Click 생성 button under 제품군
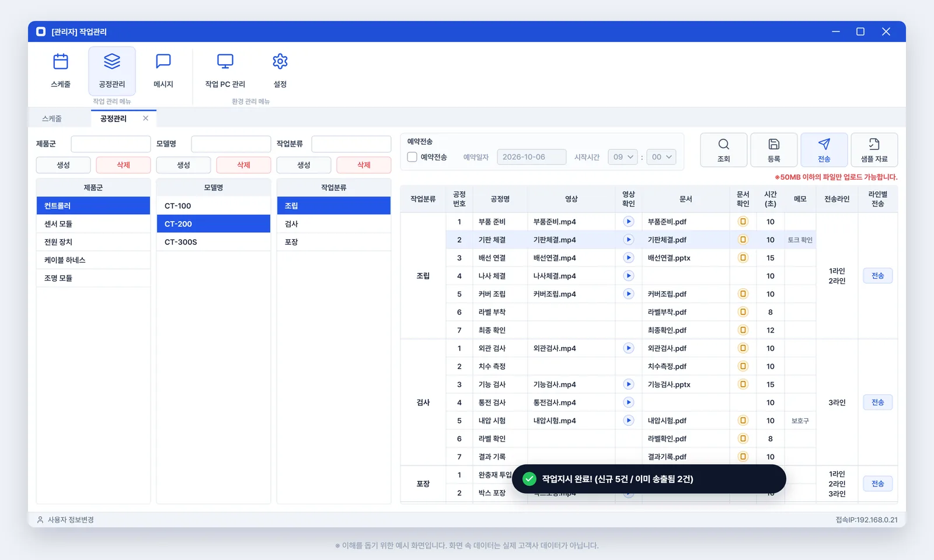Image resolution: width=934 pixels, height=560 pixels. coord(63,165)
